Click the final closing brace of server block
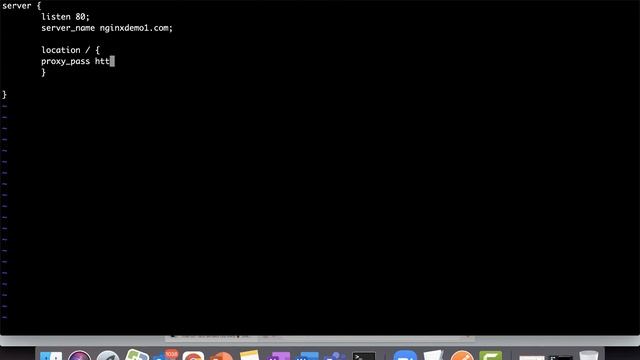The image size is (640, 360). click(4, 95)
